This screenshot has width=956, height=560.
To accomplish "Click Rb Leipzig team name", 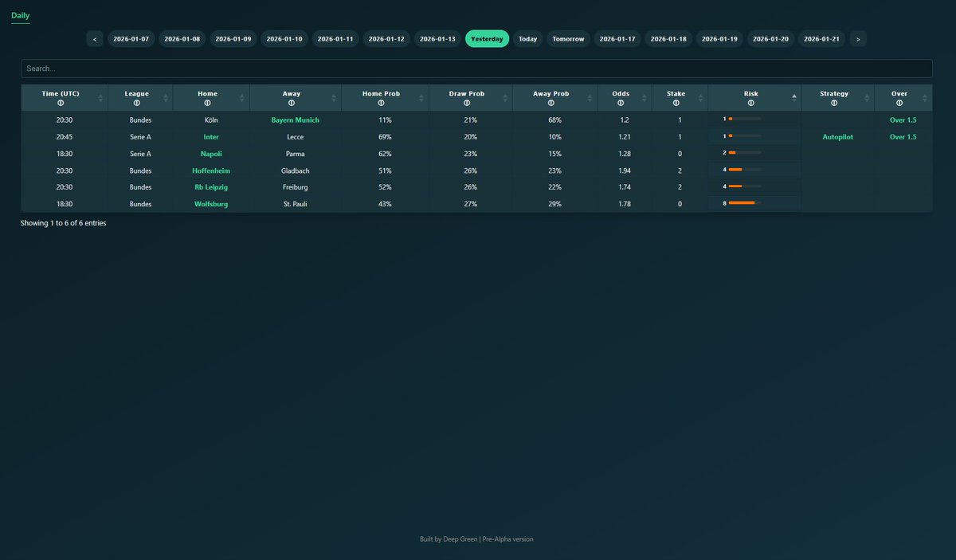I will coord(211,187).
